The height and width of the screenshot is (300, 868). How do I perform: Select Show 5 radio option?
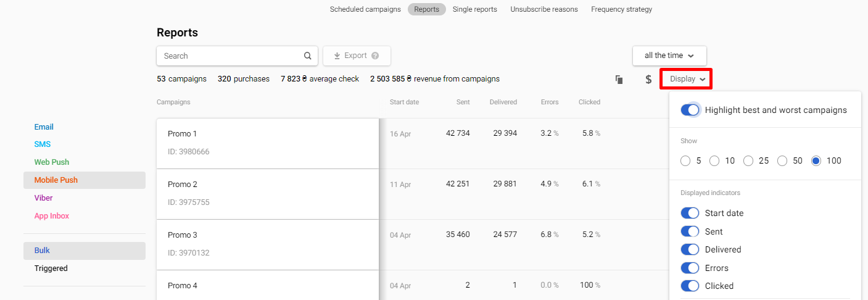coord(685,160)
